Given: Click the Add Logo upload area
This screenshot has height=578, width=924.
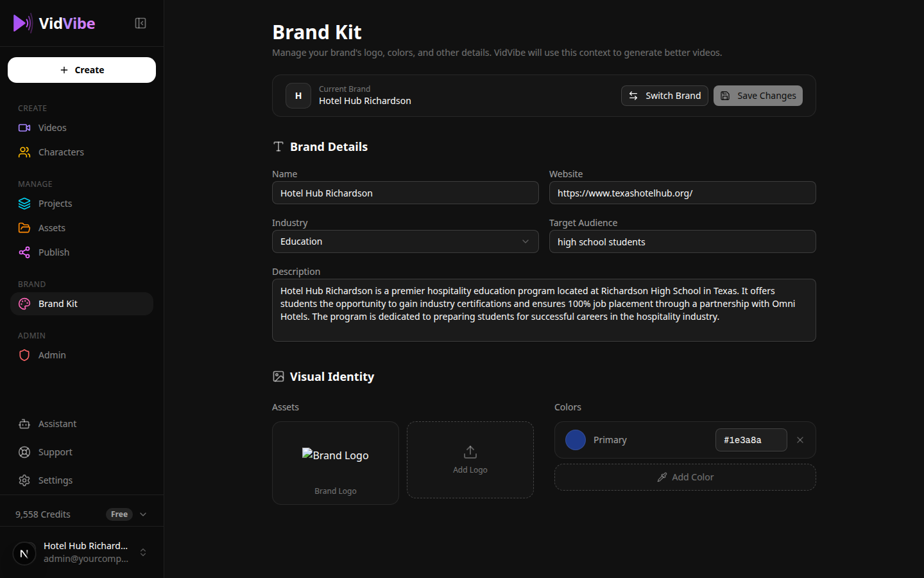Looking at the screenshot, I should 470,460.
